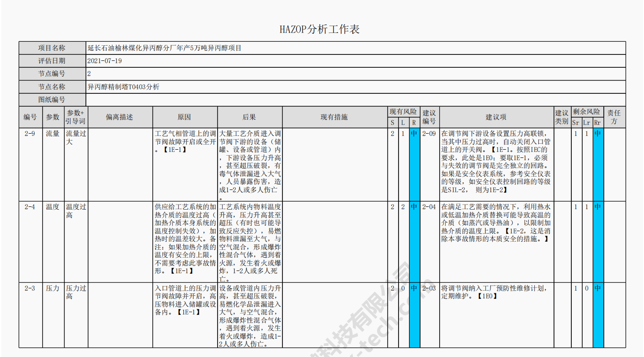Click the Lr sub-header
Viewport: 644px width, 357px height.
point(586,123)
